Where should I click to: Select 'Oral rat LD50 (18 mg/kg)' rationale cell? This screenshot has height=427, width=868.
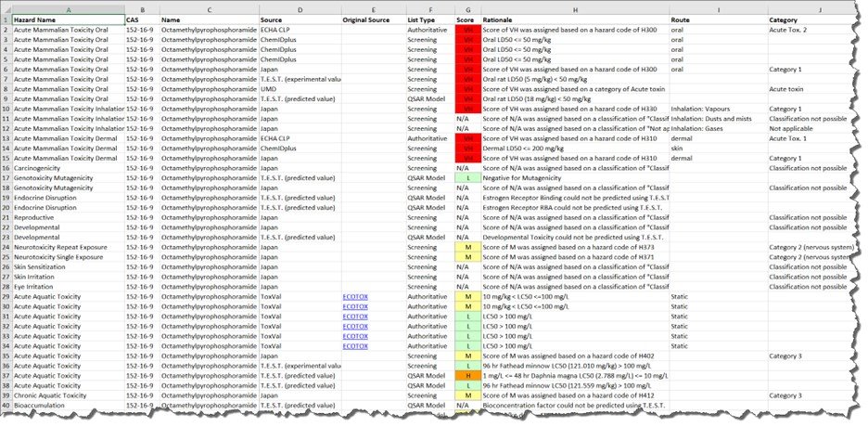click(x=575, y=99)
